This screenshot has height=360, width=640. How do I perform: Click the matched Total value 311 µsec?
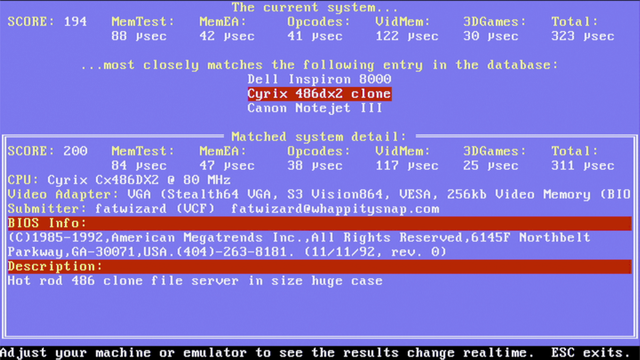pos(583,166)
